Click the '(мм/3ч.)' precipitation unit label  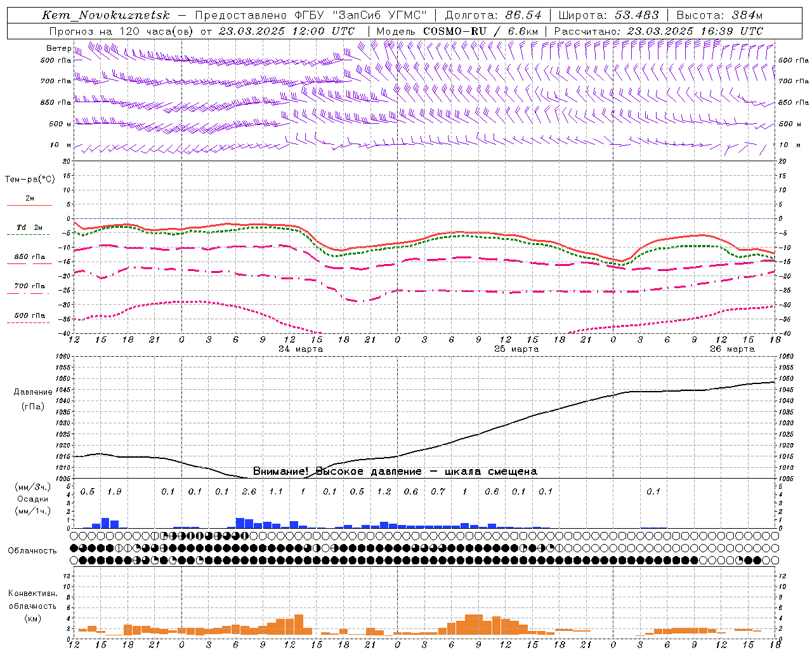(x=32, y=487)
